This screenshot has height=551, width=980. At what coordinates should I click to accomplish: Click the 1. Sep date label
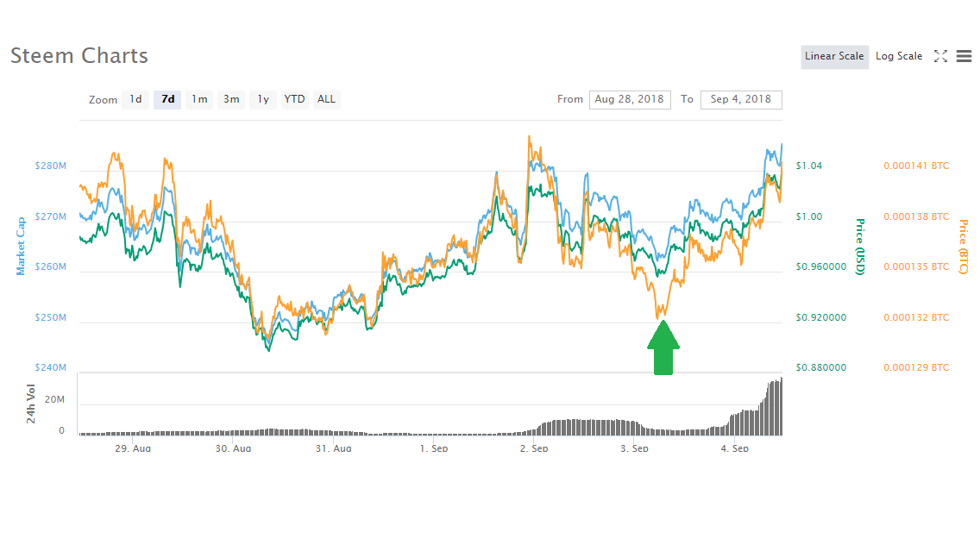point(434,448)
